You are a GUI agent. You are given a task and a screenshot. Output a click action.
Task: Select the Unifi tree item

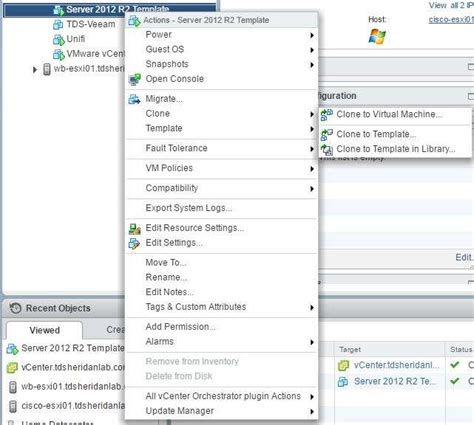click(x=76, y=39)
